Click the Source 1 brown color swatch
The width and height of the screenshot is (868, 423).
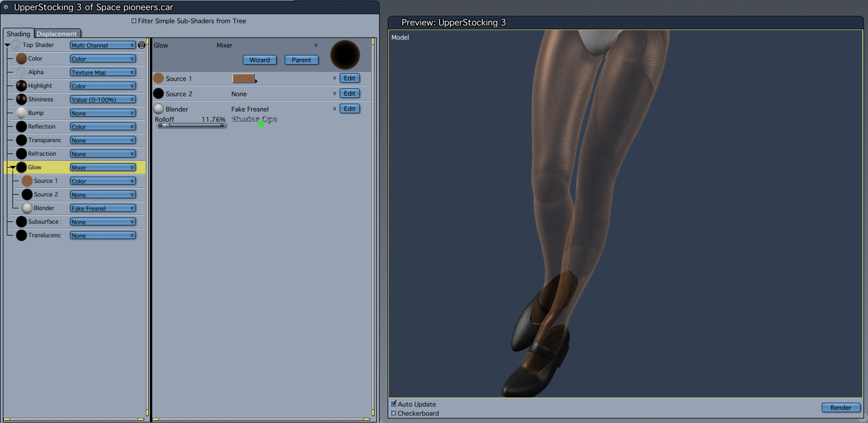pos(243,79)
